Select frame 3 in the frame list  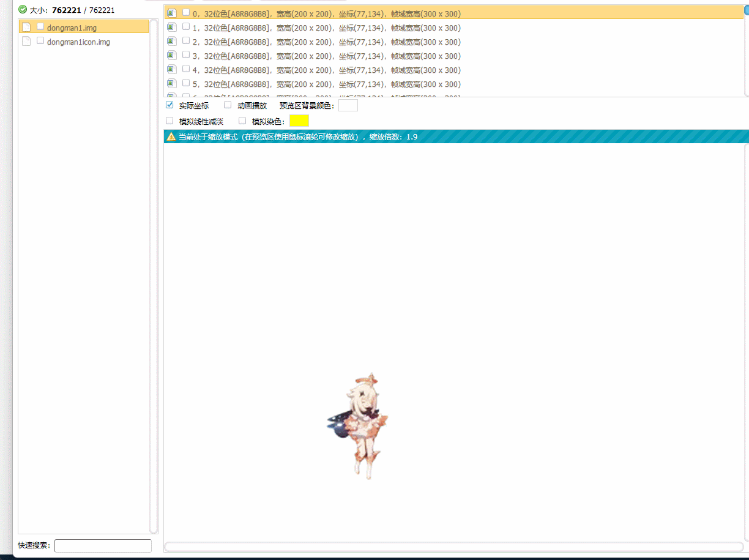(x=326, y=56)
